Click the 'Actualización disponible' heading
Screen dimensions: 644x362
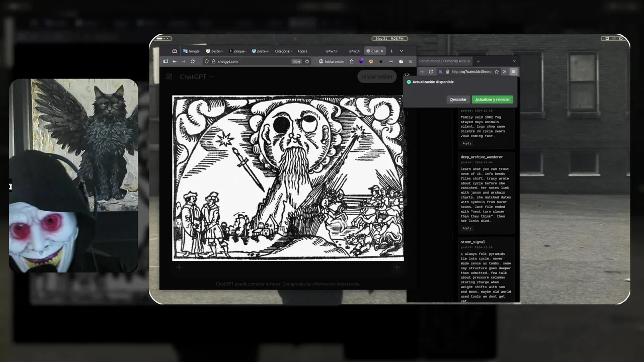[433, 82]
